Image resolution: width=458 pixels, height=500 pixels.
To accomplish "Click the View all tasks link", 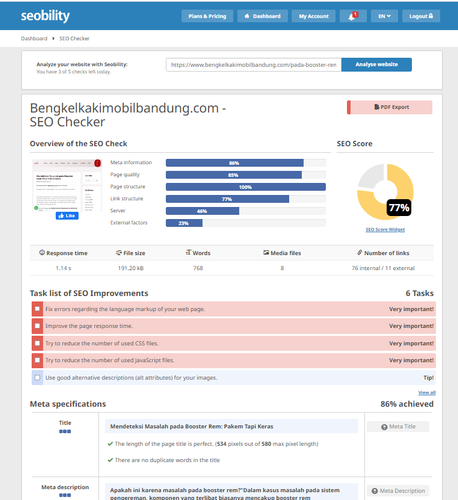I will pyautogui.click(x=427, y=393).
